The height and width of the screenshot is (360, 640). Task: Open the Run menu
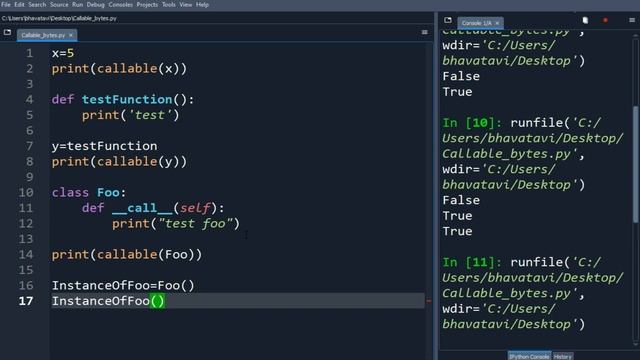pos(78,5)
